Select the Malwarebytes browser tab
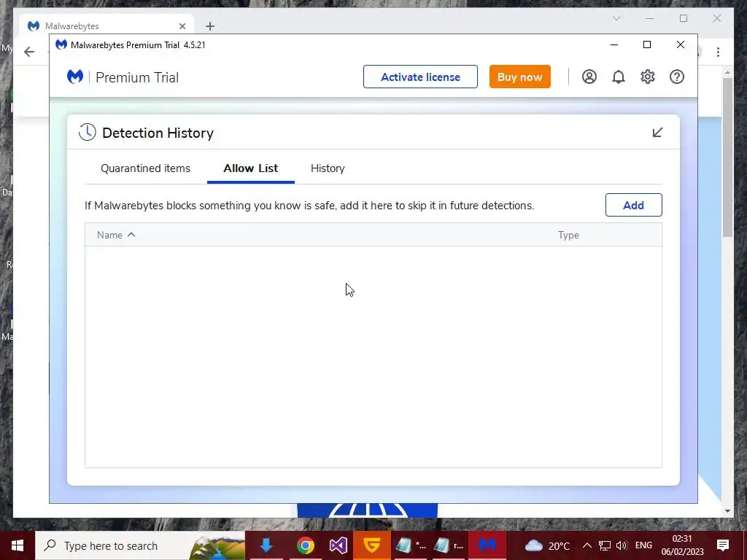This screenshot has height=560, width=747. pyautogui.click(x=107, y=26)
